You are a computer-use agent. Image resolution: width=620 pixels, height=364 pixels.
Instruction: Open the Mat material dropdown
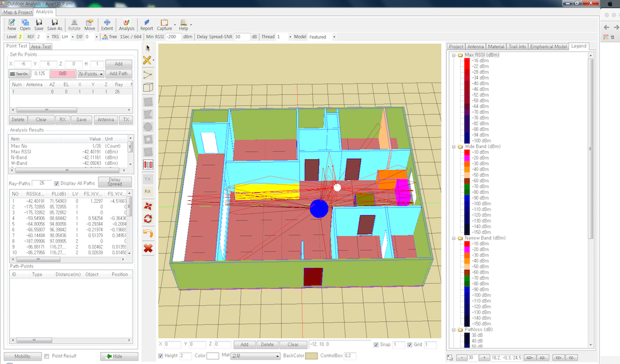click(x=255, y=356)
